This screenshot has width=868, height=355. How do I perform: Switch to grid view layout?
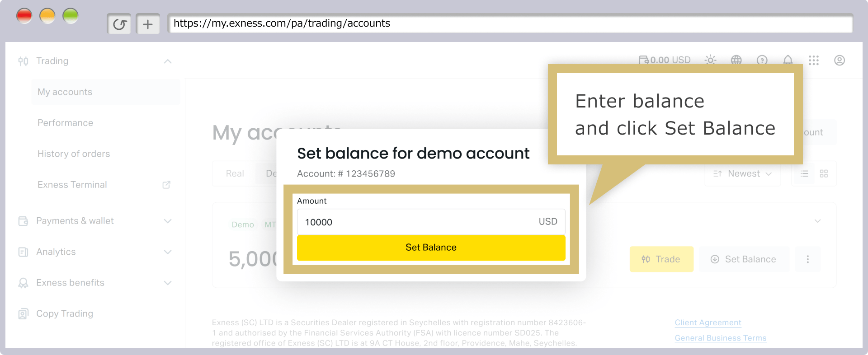tap(824, 173)
